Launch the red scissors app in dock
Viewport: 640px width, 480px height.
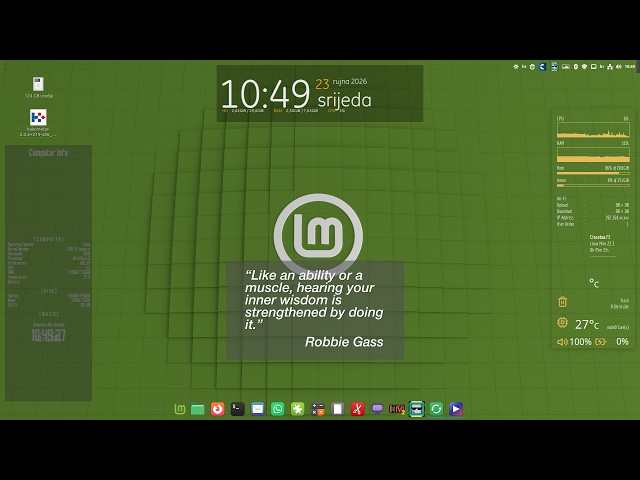point(358,409)
